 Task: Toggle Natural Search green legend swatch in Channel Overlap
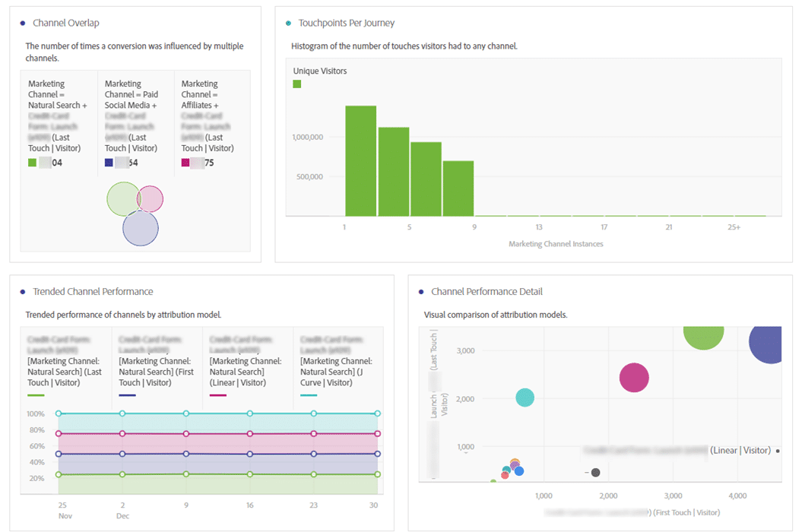click(32, 163)
